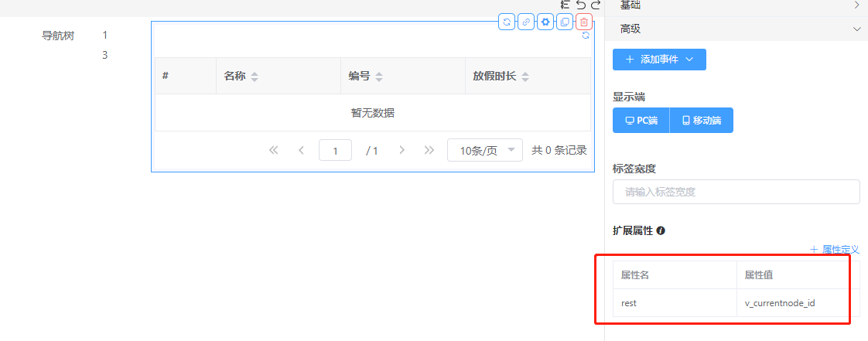Click the info icon beside 扩展属性

point(661,231)
